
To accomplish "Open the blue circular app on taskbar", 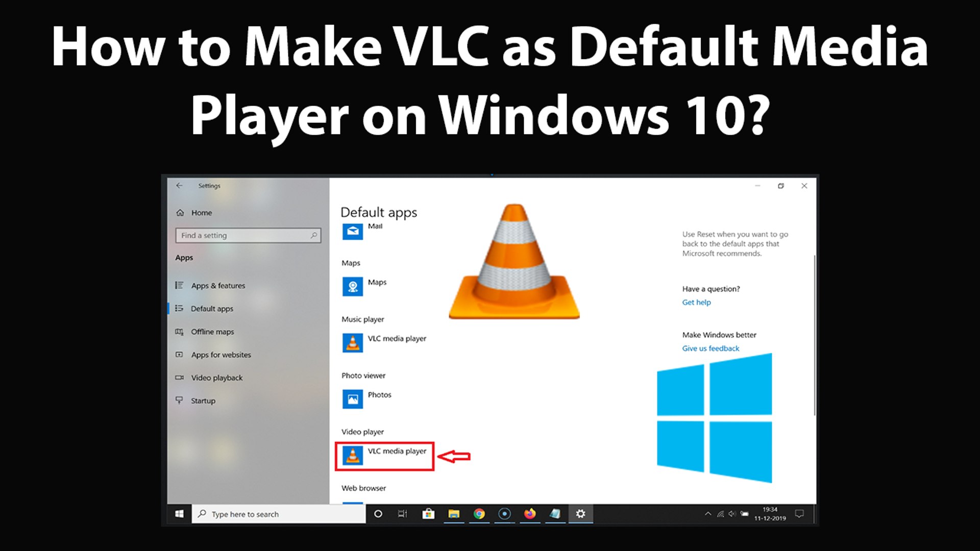I will pyautogui.click(x=504, y=514).
